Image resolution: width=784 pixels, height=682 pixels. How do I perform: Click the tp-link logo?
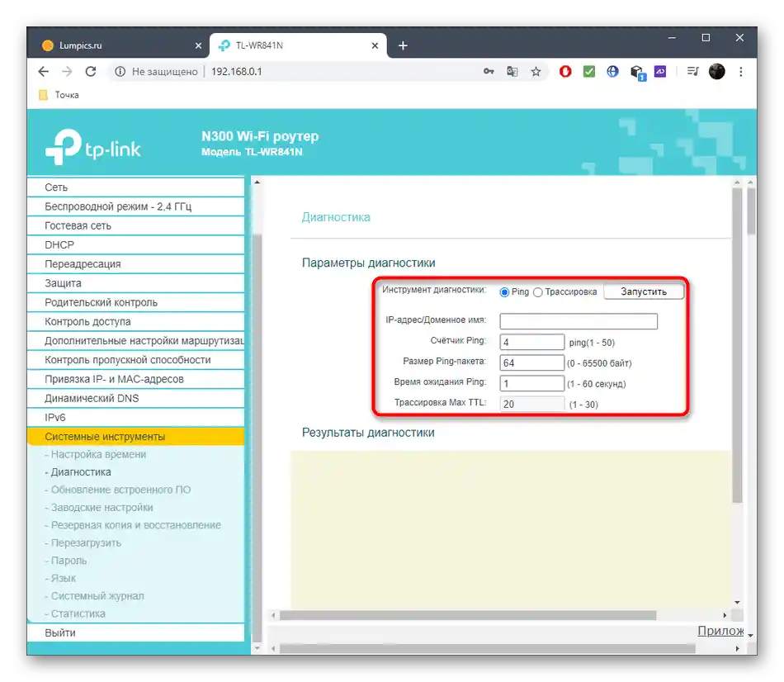pos(93,147)
